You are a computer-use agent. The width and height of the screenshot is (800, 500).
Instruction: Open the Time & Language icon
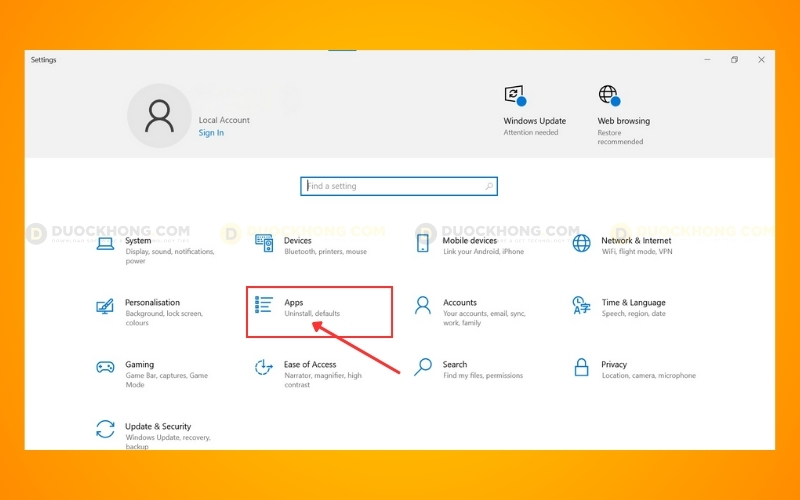[x=582, y=305]
